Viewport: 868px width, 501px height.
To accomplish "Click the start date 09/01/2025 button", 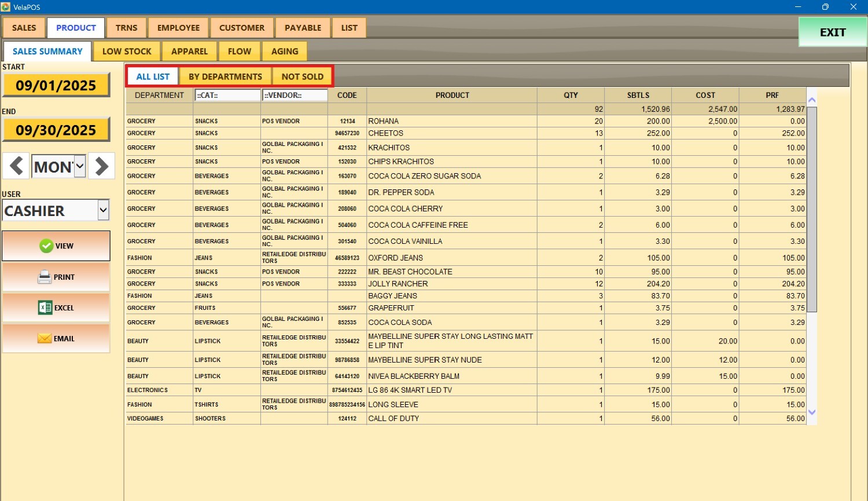I will click(56, 86).
